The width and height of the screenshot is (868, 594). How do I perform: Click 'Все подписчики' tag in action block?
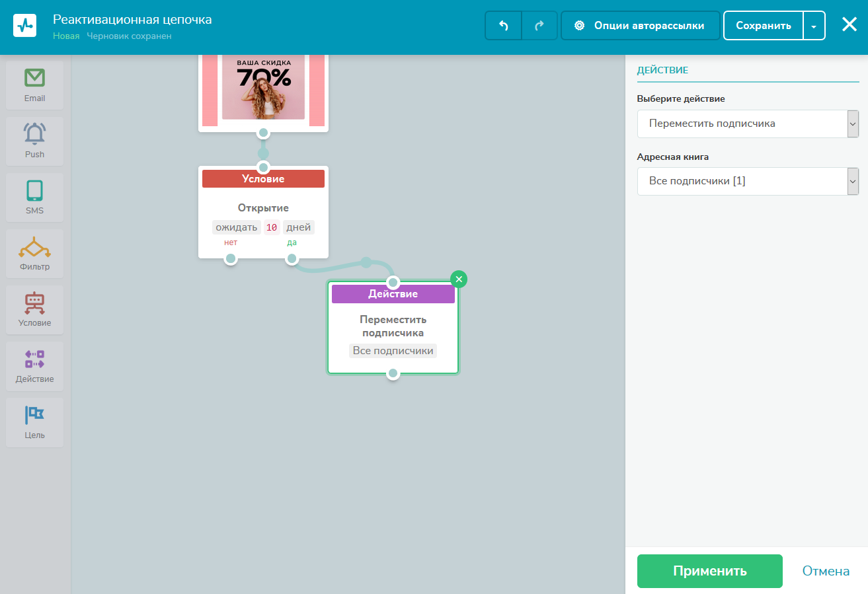point(393,351)
